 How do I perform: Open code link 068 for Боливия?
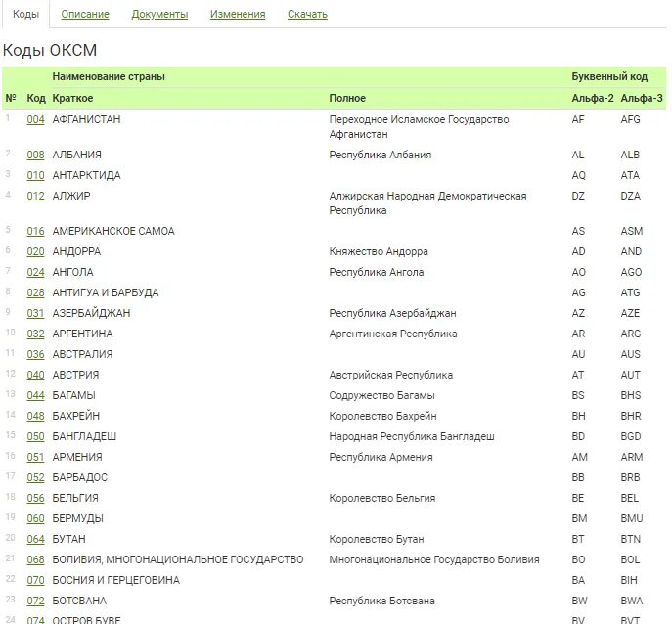(35, 560)
